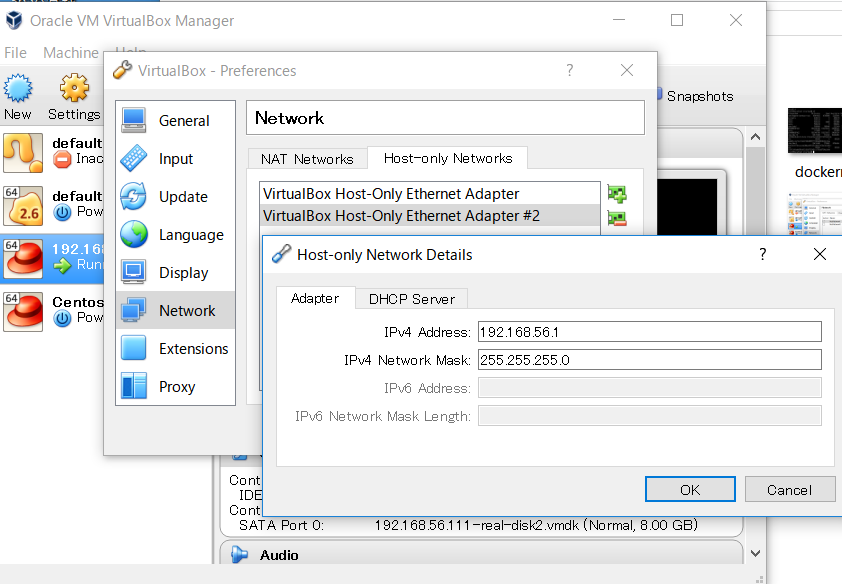Select the General preferences label

[184, 121]
